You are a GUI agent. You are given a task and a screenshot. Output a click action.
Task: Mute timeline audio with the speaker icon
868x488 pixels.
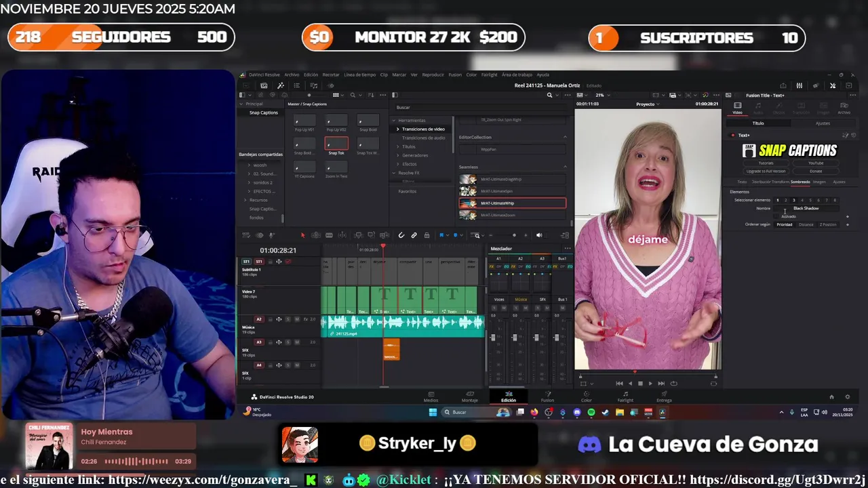pyautogui.click(x=539, y=235)
